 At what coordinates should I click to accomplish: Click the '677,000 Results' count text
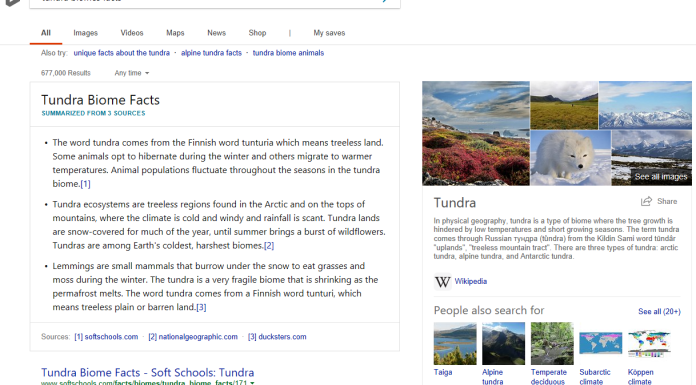point(66,73)
